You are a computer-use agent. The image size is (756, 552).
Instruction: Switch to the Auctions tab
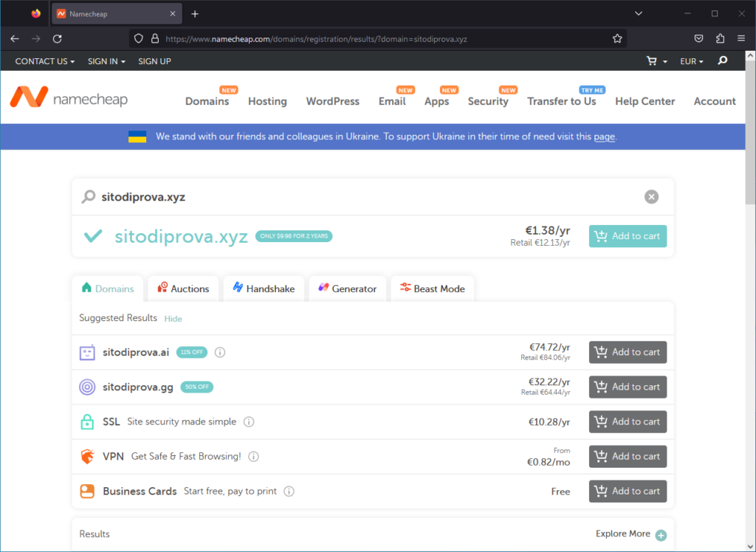[183, 289]
